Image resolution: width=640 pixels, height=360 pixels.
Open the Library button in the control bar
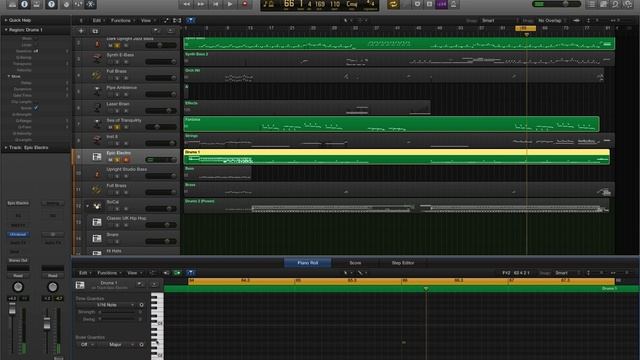tap(12, 4)
